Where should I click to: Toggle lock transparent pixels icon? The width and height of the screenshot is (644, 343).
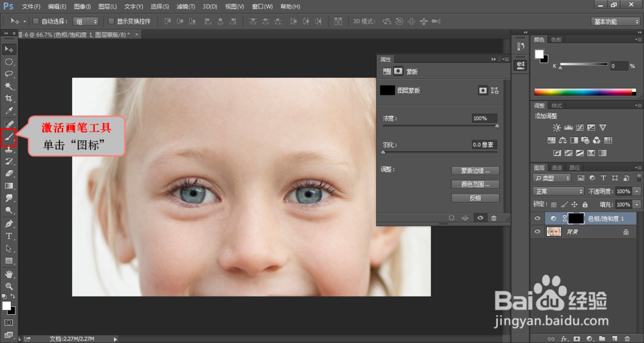554,205
